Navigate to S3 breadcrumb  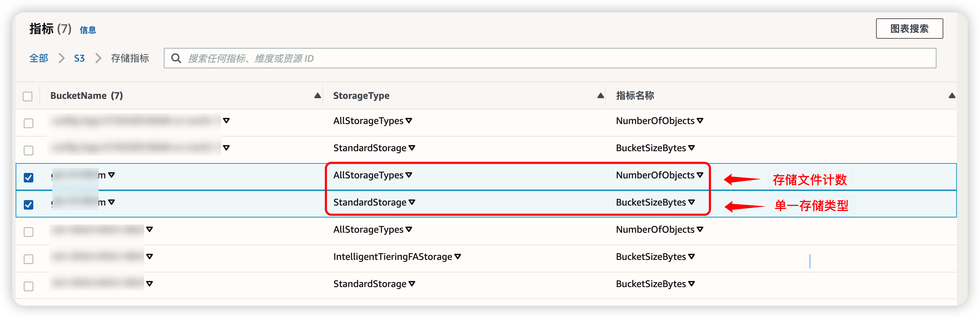[x=79, y=58]
